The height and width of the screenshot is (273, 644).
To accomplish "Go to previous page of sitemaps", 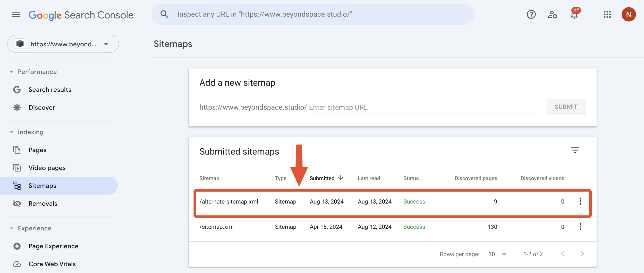I will click(x=563, y=254).
